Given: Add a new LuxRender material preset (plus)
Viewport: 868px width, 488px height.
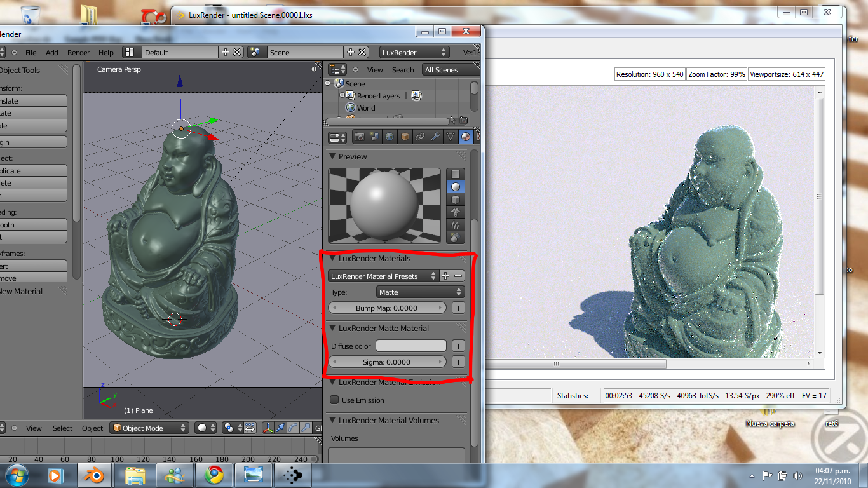Looking at the screenshot, I should (445, 276).
